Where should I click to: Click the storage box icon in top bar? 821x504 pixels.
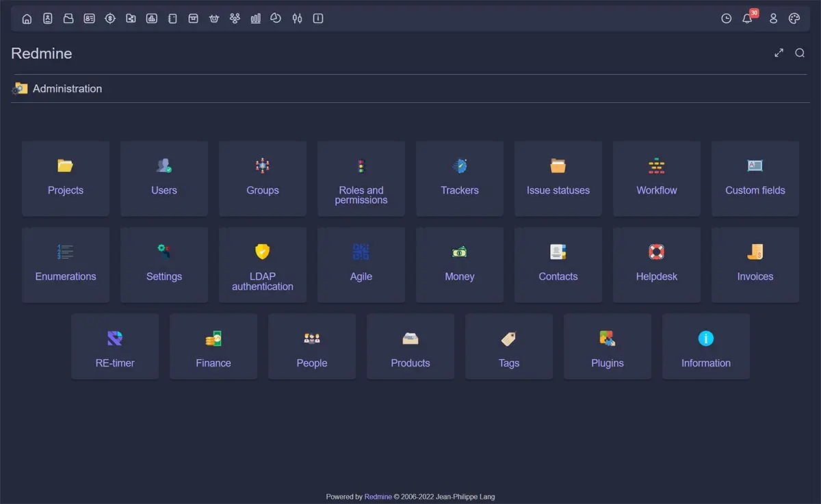194,18
